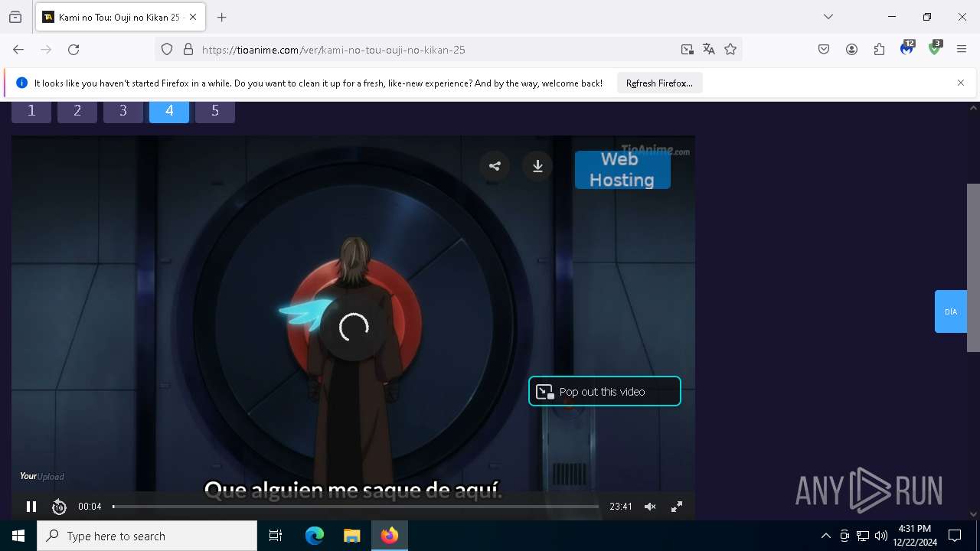Image resolution: width=980 pixels, height=551 pixels.
Task: Click the Web Hosting ad banner
Action: [622, 170]
